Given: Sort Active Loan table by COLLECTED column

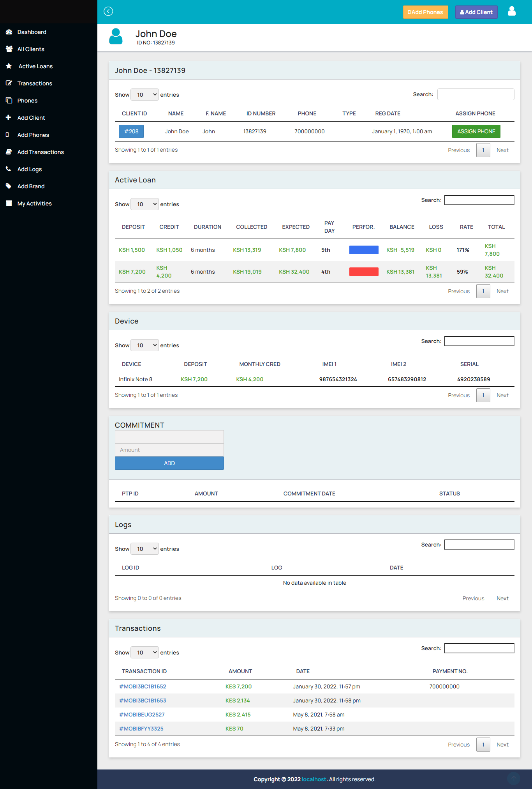Looking at the screenshot, I should coord(252,227).
